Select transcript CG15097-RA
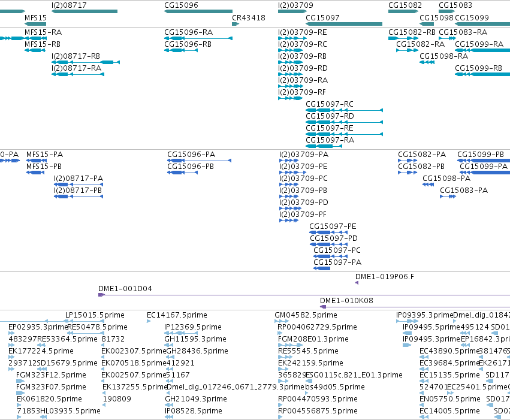Viewport: 510px width, 420px height. point(324,147)
